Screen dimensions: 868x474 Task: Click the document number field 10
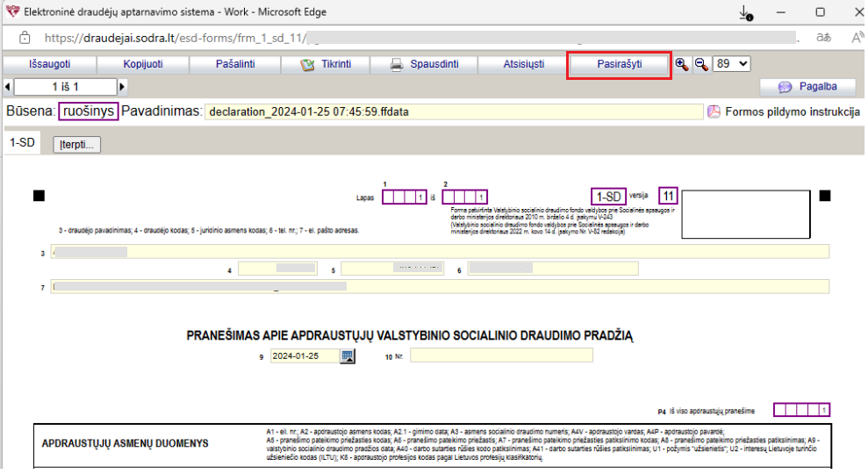[x=501, y=355]
